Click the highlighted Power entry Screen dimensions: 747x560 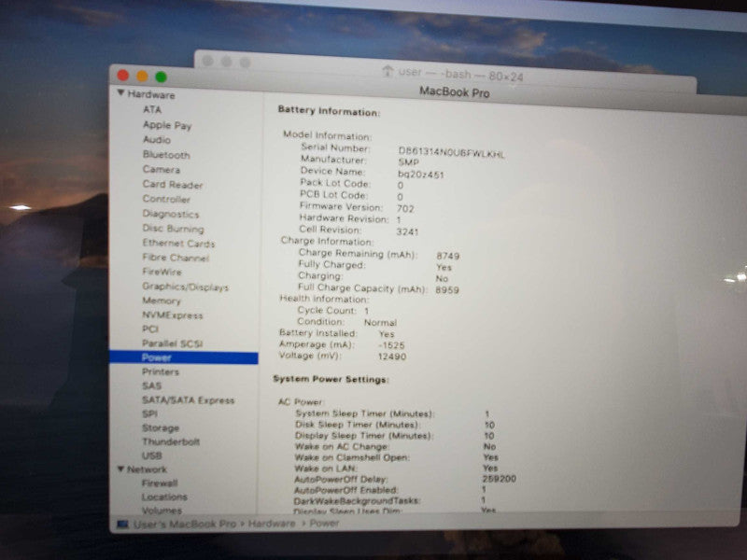point(184,357)
